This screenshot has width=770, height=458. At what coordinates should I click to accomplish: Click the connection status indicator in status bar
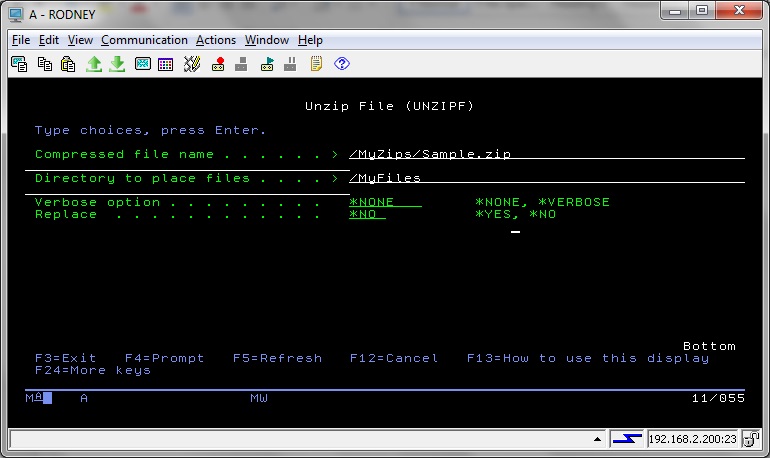[x=627, y=438]
